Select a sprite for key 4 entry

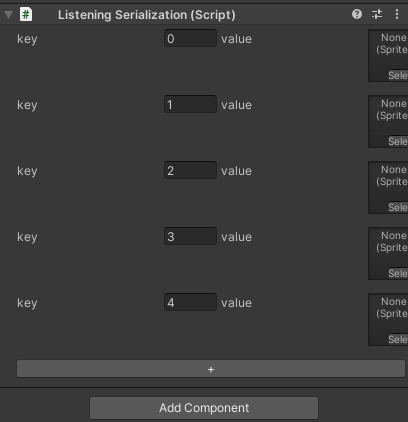[398, 339]
